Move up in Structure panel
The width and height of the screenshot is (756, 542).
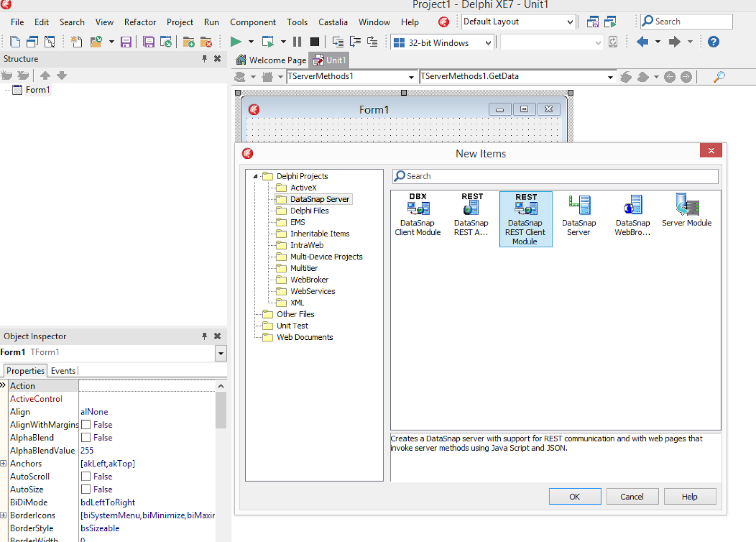pyautogui.click(x=45, y=75)
